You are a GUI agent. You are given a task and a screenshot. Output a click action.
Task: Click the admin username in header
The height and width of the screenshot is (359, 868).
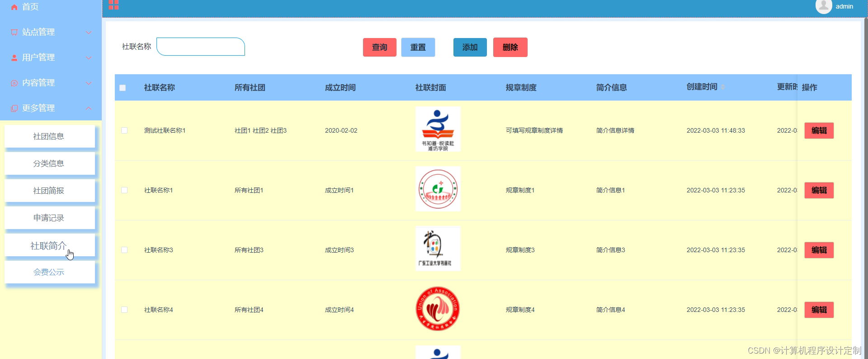point(844,6)
